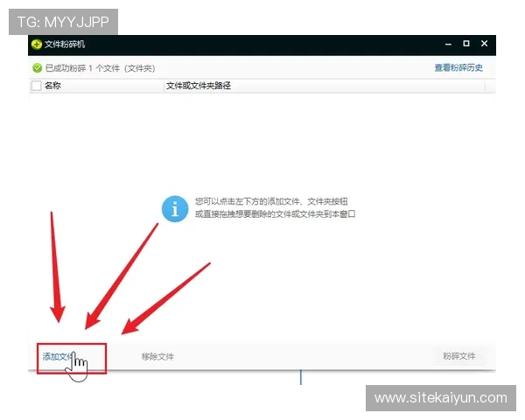Maximize the 文件粉碎机 window
The height and width of the screenshot is (420, 525).
click(x=466, y=44)
